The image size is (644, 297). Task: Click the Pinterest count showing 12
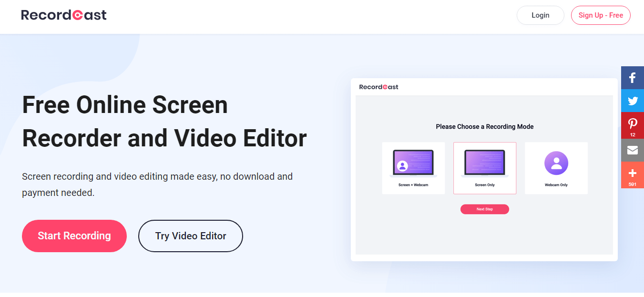tap(632, 135)
